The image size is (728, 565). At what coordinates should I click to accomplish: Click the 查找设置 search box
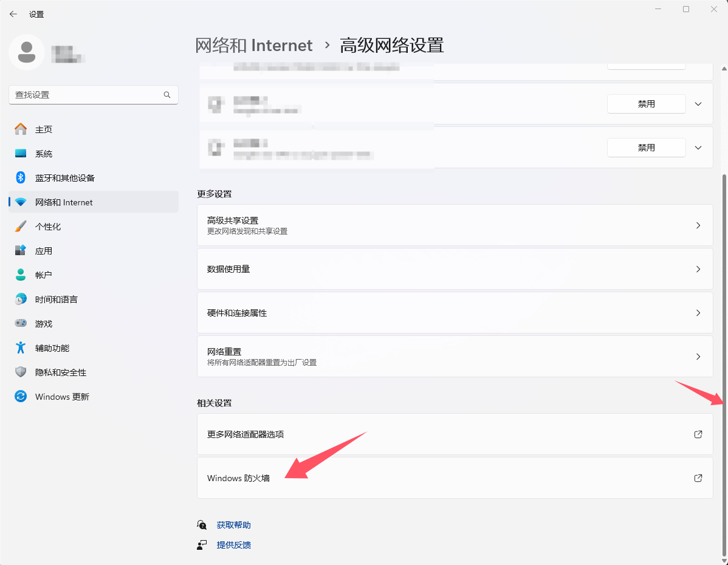click(x=94, y=95)
